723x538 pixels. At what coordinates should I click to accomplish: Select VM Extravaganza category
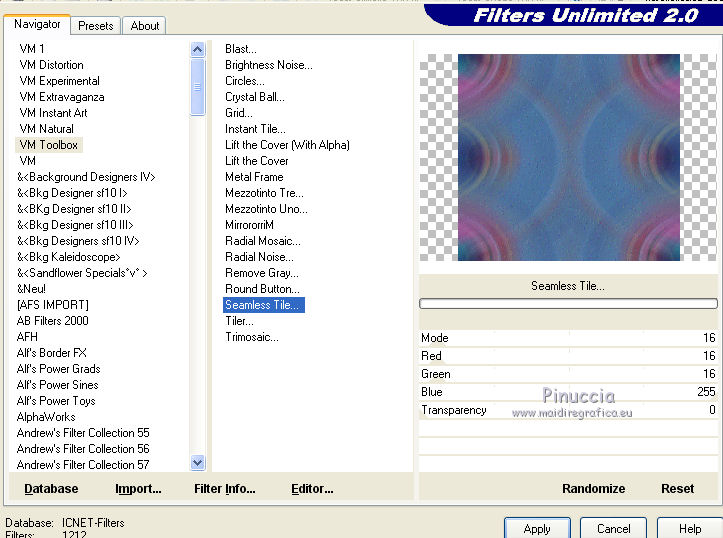tap(62, 97)
